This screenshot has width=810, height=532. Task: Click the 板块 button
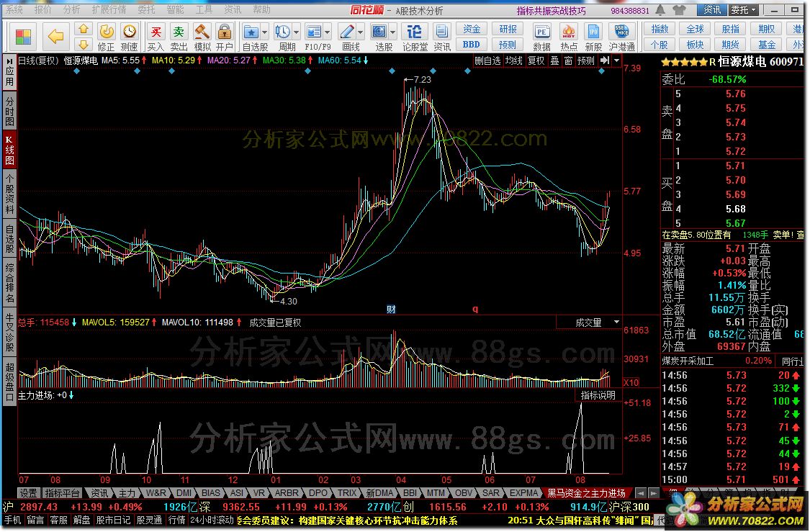(x=696, y=45)
